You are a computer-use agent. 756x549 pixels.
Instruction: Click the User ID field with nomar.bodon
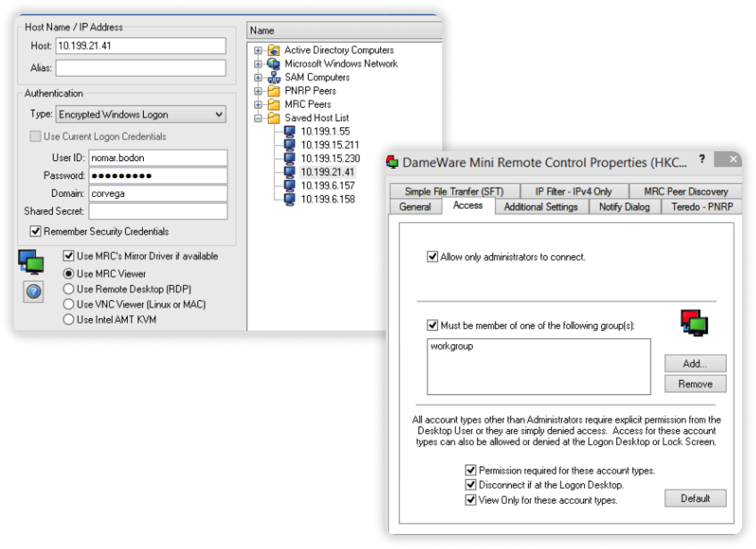[158, 158]
